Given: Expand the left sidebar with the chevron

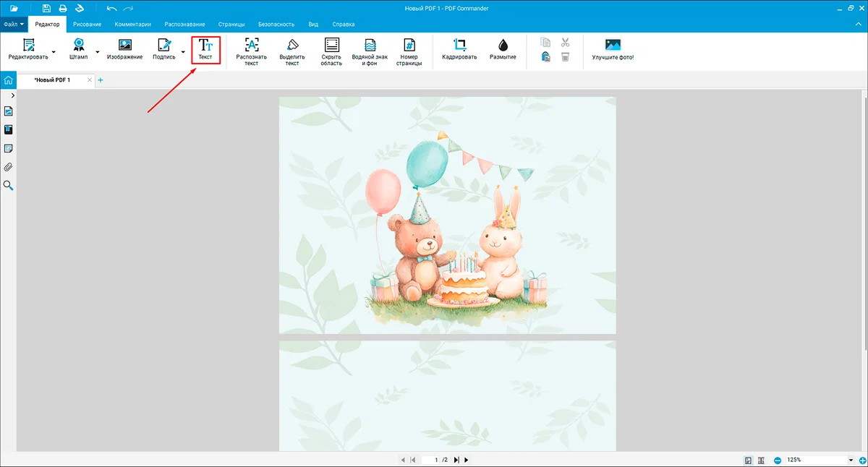Looking at the screenshot, I should point(13,95).
